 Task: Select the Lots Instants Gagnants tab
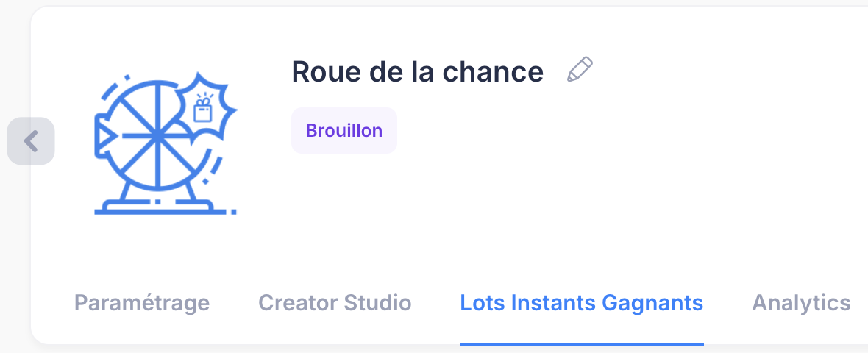coord(581,302)
